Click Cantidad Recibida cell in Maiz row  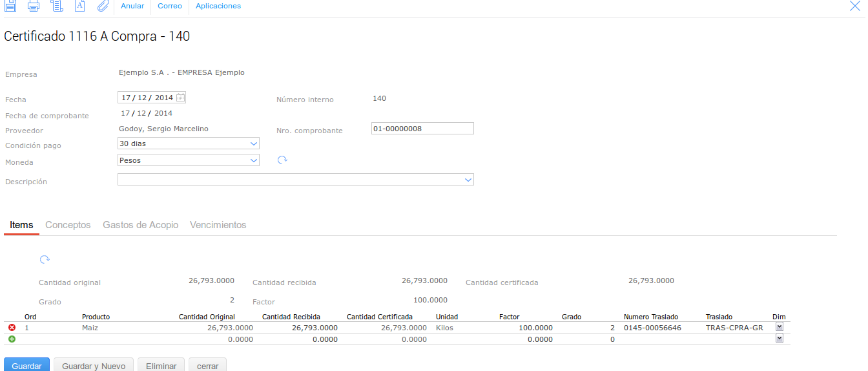pos(315,328)
